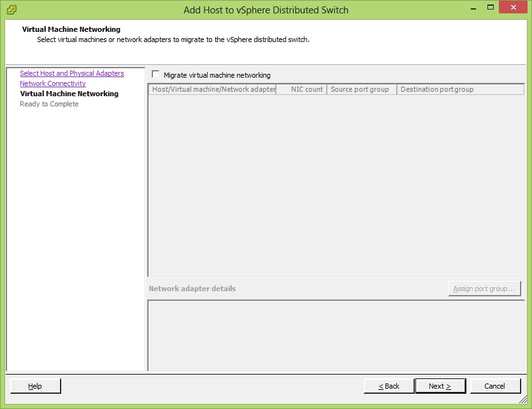
Task: Open the Network Connectivity step link
Action: [53, 83]
